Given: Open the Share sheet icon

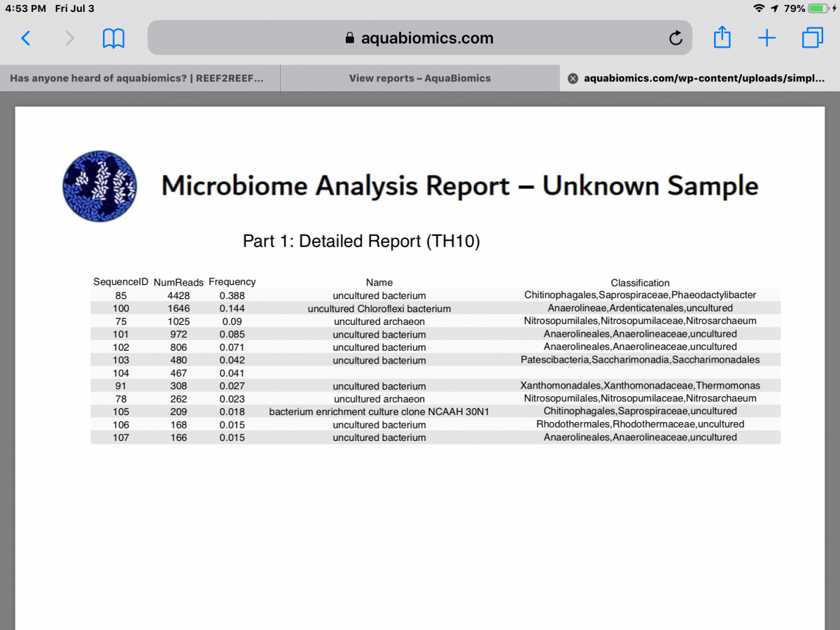Looking at the screenshot, I should 722,37.
